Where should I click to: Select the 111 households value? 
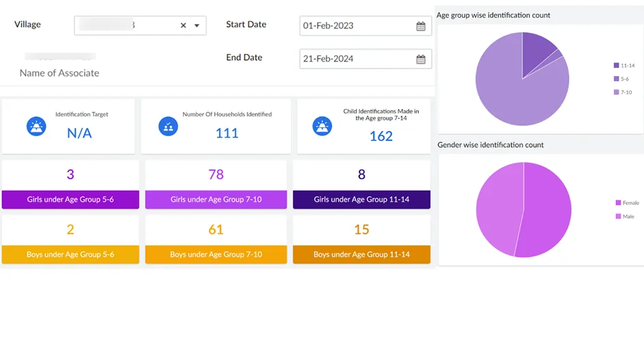[227, 133]
